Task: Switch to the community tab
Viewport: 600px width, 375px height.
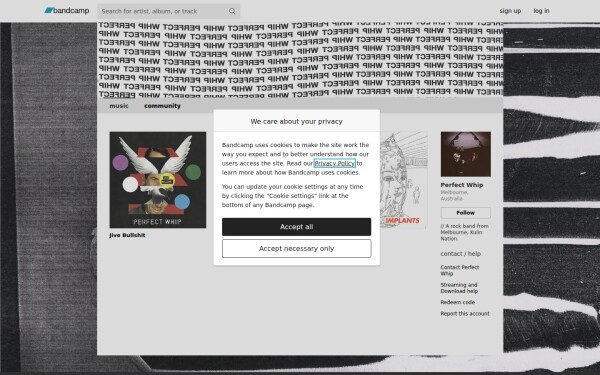Action: (x=162, y=106)
